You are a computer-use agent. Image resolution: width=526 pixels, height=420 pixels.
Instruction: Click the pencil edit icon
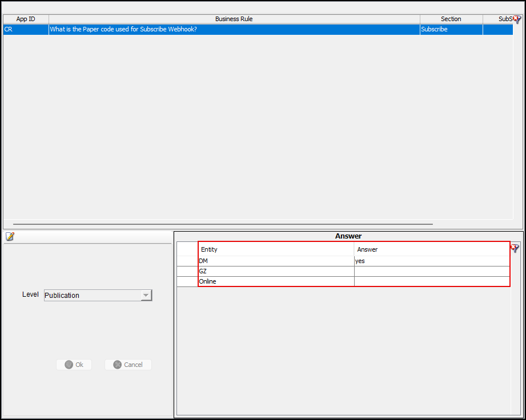10,236
